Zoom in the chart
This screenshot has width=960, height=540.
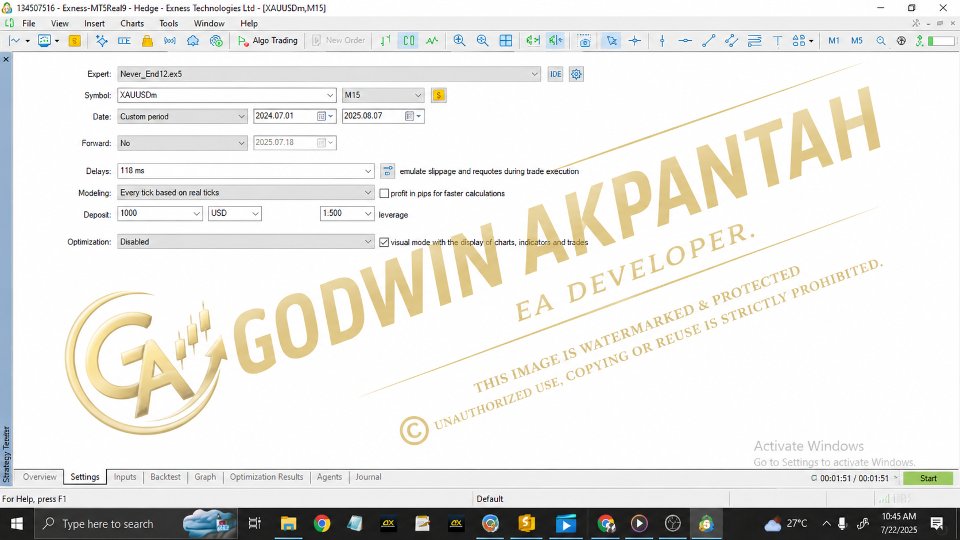click(459, 40)
